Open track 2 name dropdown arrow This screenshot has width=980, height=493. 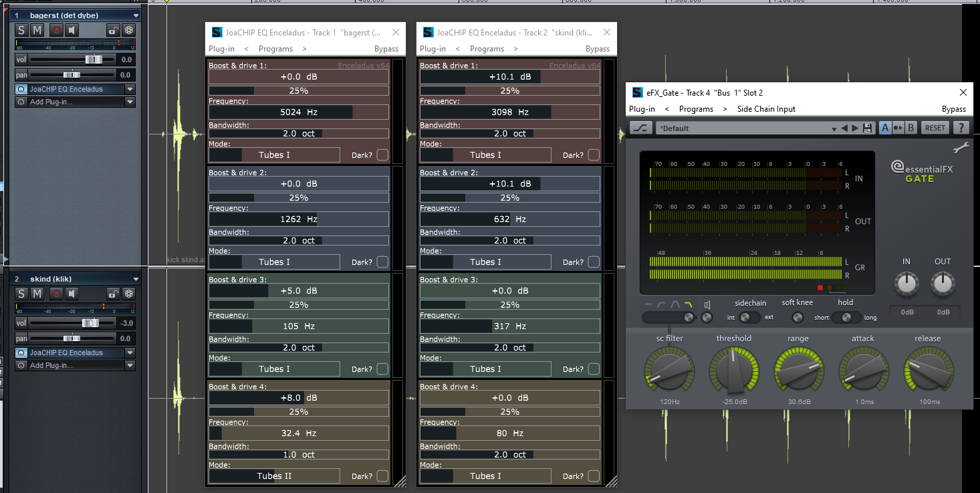136,279
